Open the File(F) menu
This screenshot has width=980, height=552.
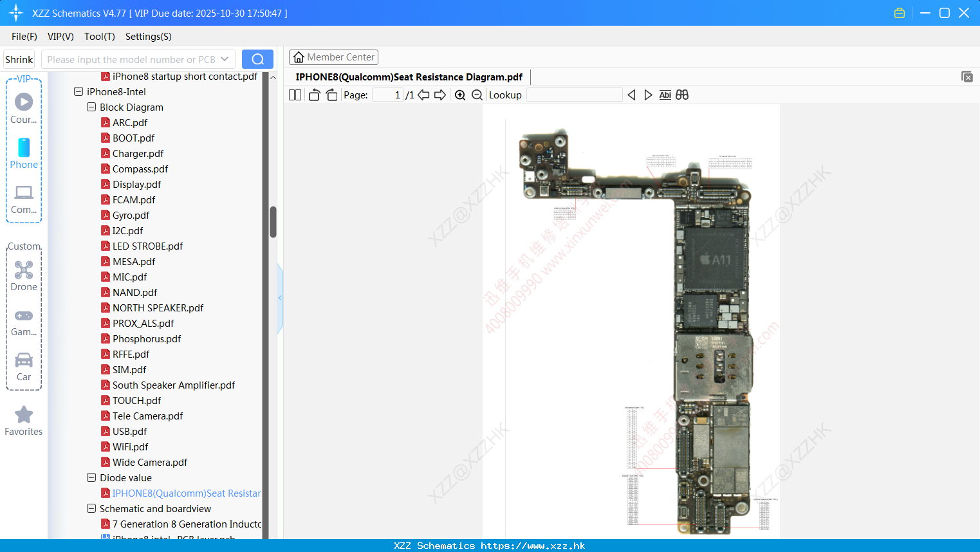[24, 37]
